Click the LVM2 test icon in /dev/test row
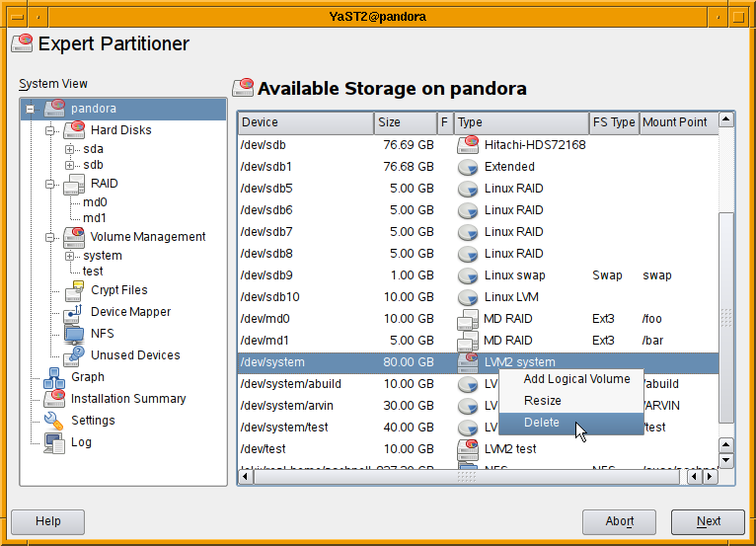756x546 pixels. [x=468, y=449]
